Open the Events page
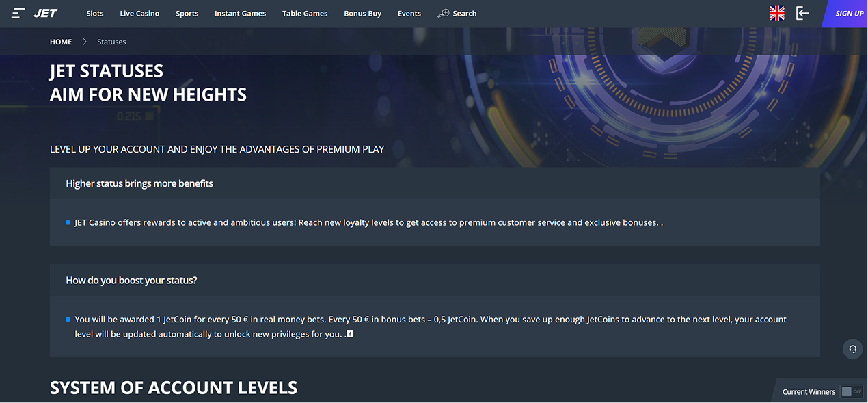 coord(409,14)
